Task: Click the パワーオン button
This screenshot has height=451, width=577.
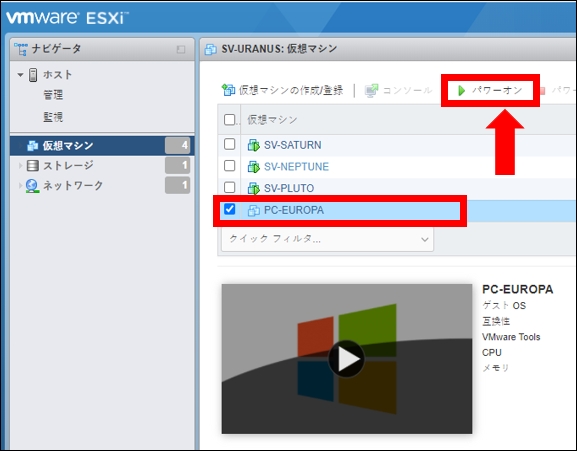Action: pos(491,90)
